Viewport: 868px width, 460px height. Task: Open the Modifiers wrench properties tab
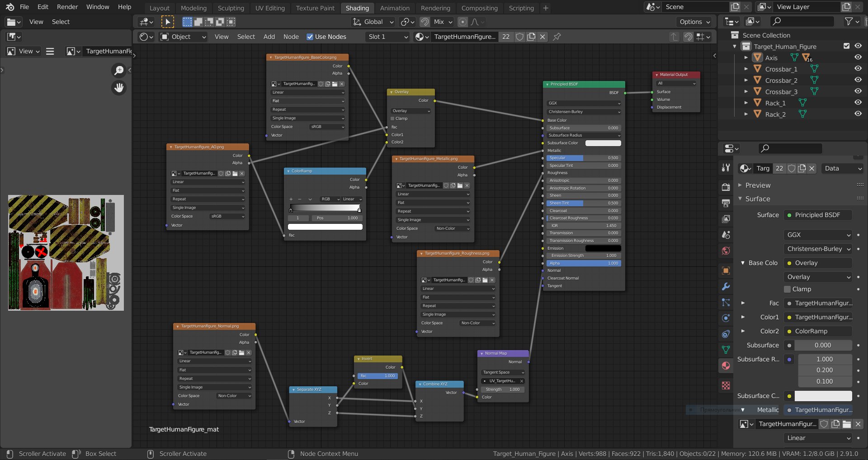coord(726,286)
